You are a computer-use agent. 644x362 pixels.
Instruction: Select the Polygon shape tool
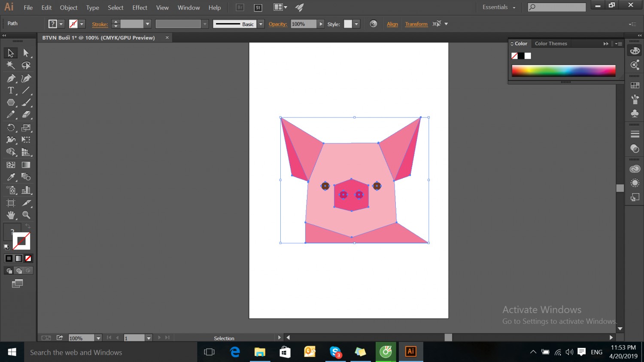[x=11, y=103]
